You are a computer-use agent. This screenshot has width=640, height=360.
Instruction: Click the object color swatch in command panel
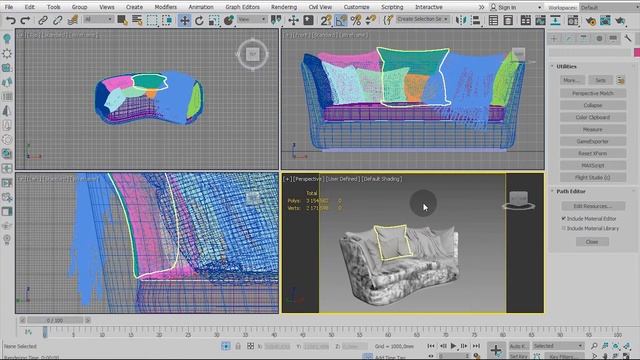click(637, 52)
